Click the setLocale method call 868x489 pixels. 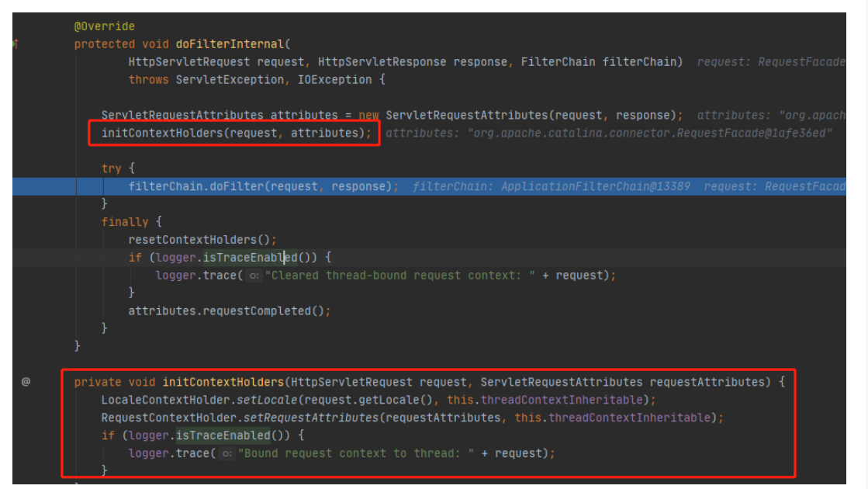tap(268, 400)
